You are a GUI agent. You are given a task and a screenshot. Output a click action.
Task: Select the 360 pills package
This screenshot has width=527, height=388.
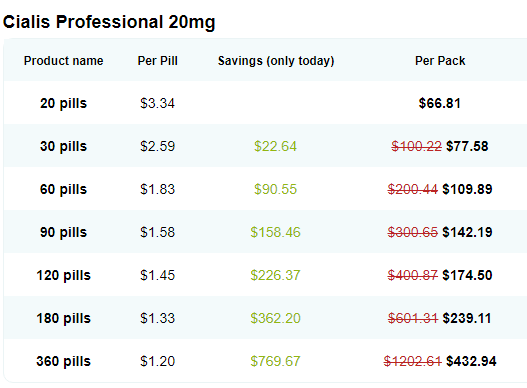(64, 361)
